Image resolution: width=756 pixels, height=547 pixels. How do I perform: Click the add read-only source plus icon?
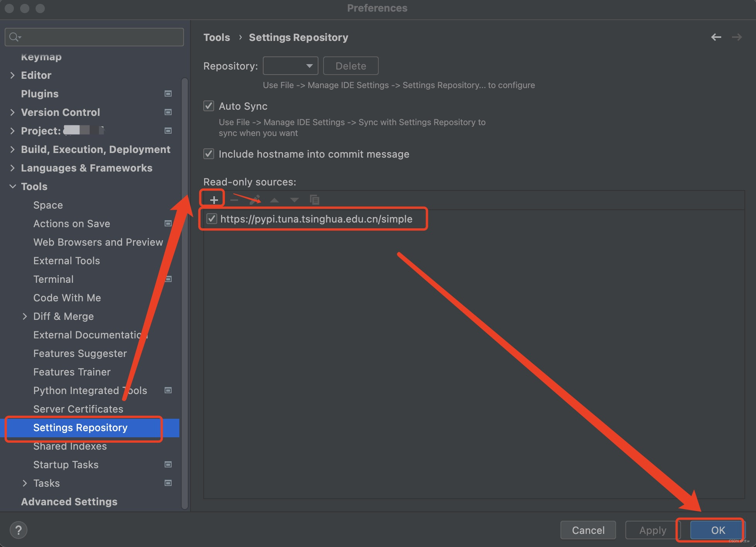pyautogui.click(x=214, y=200)
